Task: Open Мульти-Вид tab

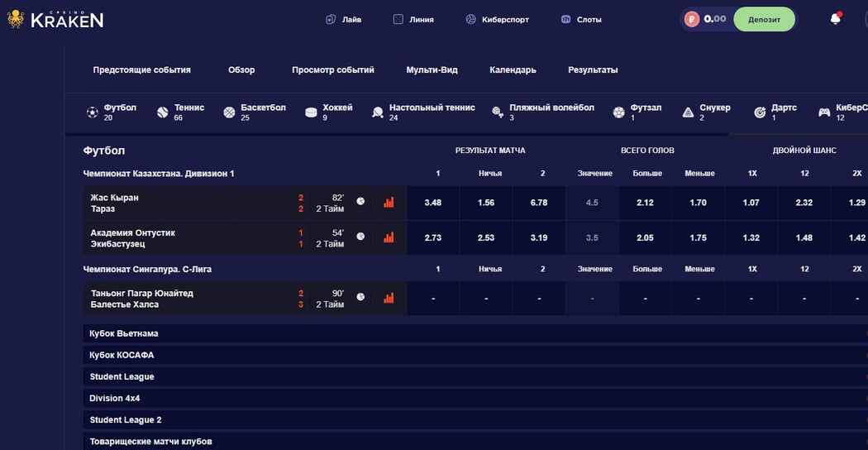Action: click(x=432, y=70)
